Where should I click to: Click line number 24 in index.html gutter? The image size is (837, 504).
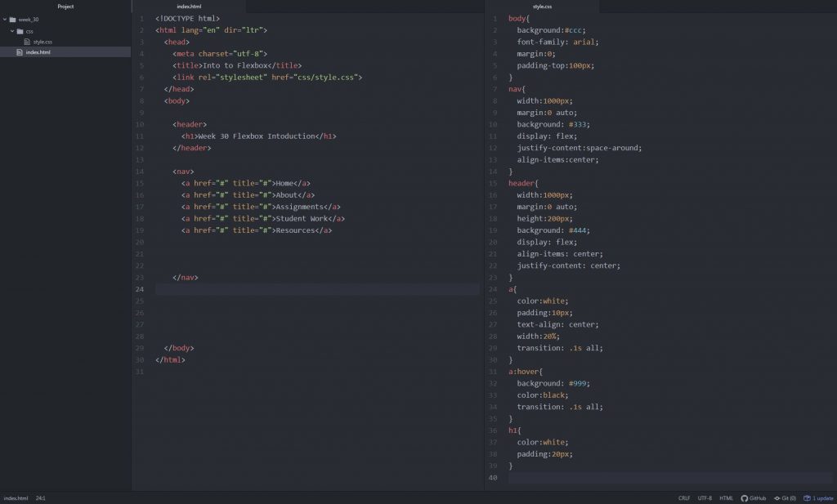pyautogui.click(x=139, y=289)
